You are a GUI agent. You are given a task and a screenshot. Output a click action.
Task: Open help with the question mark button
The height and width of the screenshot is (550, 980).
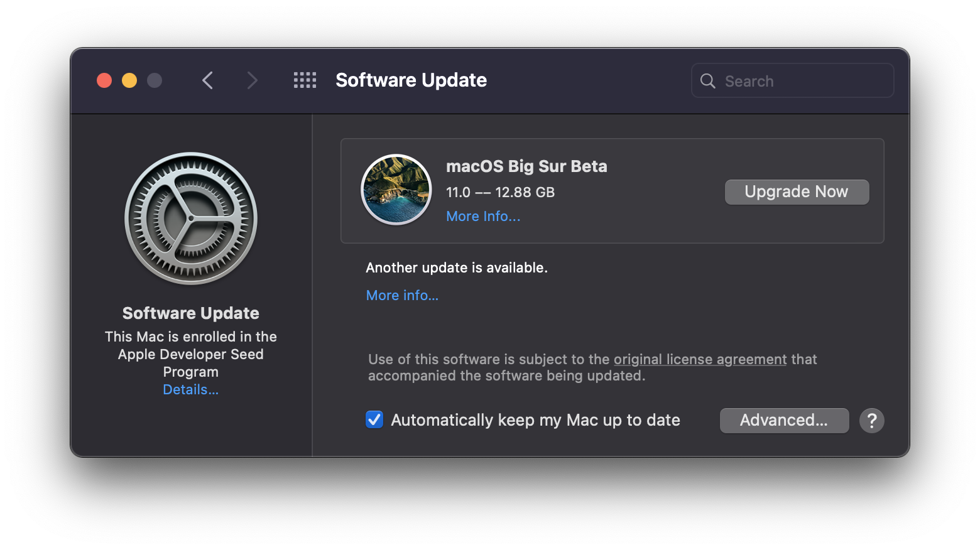click(871, 421)
